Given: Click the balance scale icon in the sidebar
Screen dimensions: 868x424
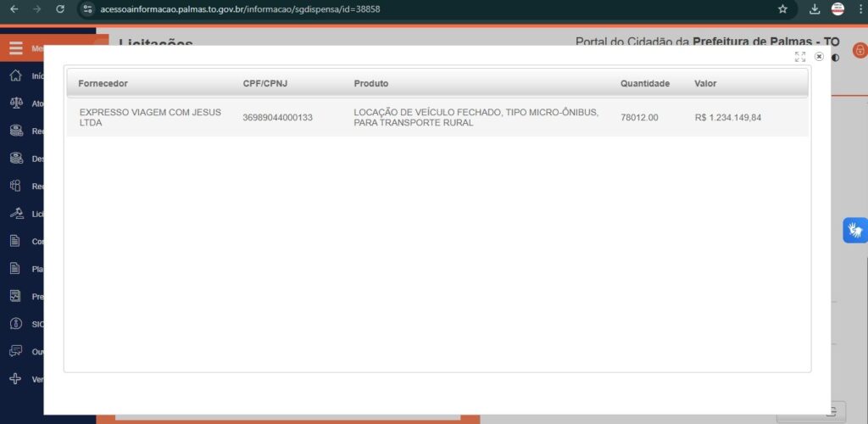Looking at the screenshot, I should 15,103.
